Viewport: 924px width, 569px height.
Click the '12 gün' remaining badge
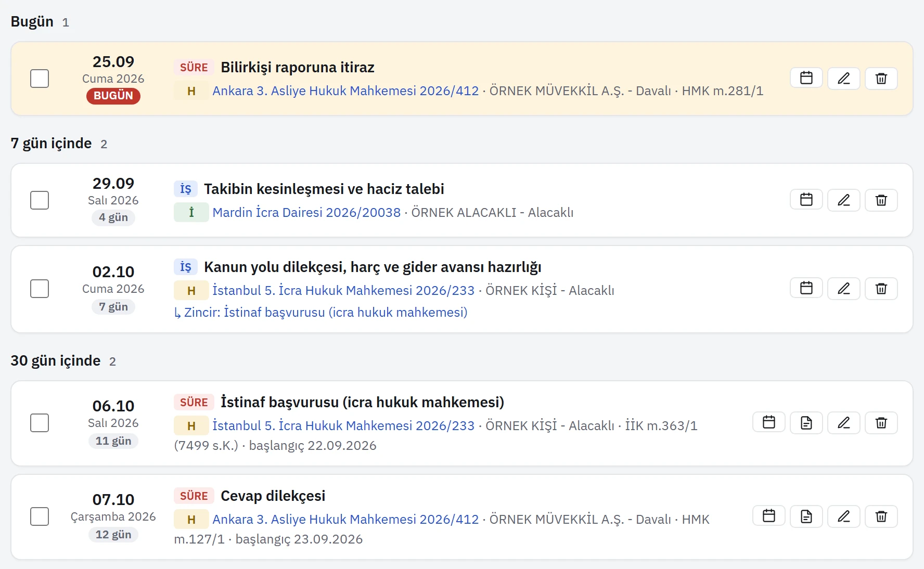coord(113,535)
